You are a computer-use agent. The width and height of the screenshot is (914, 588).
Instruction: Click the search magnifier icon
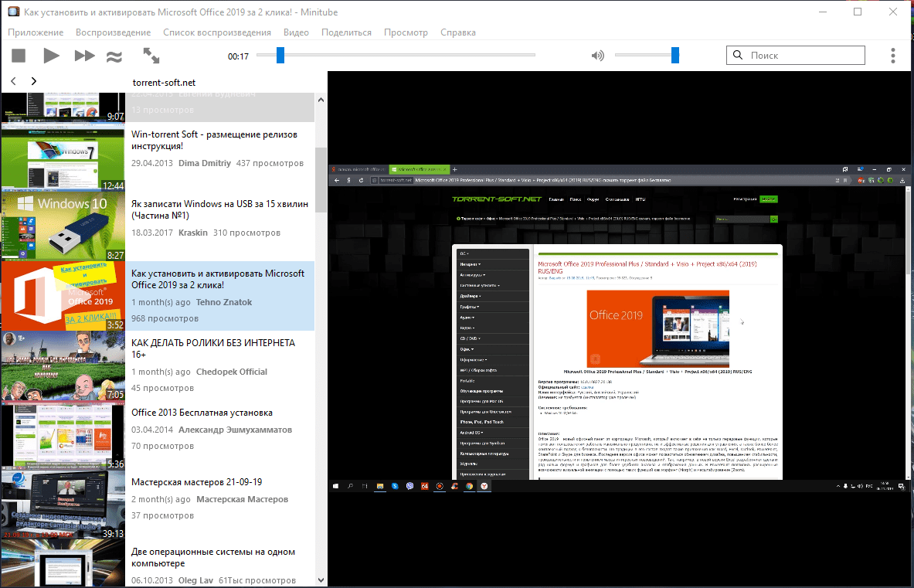[738, 55]
